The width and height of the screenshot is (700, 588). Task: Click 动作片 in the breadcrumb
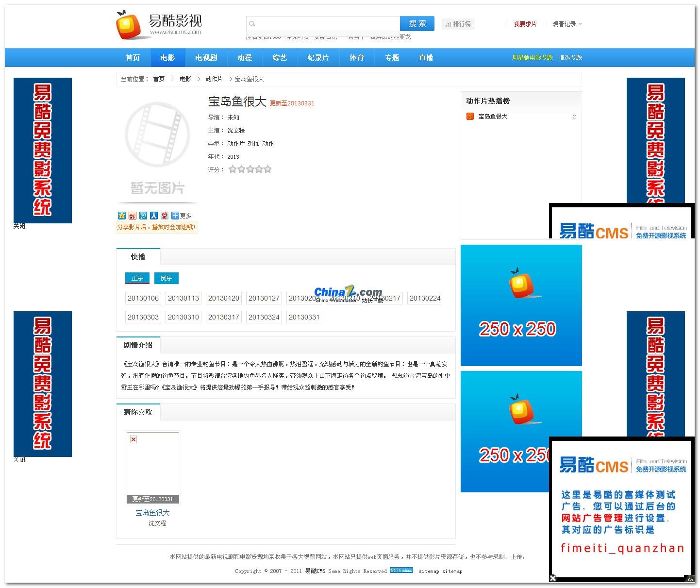tap(214, 79)
